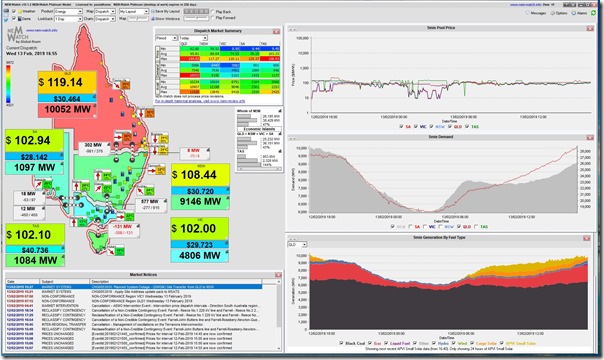Open the Period dropdown in Market Summary
Viewport: 604px width, 360px height.
click(x=166, y=38)
